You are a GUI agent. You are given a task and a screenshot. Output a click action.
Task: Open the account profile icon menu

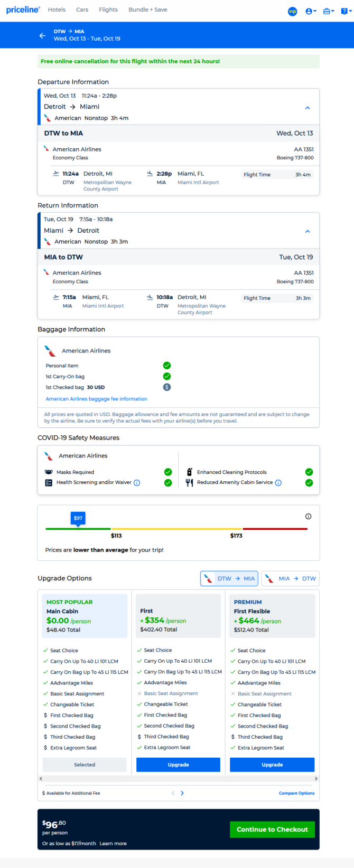coord(311,11)
